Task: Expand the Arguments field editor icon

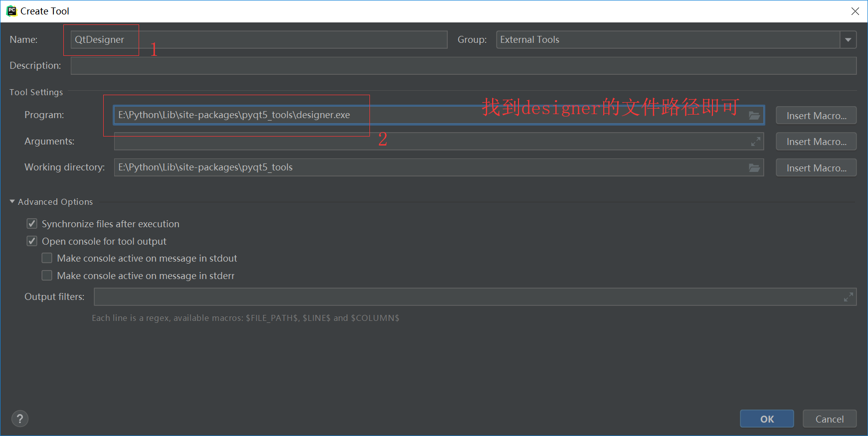Action: tap(756, 142)
